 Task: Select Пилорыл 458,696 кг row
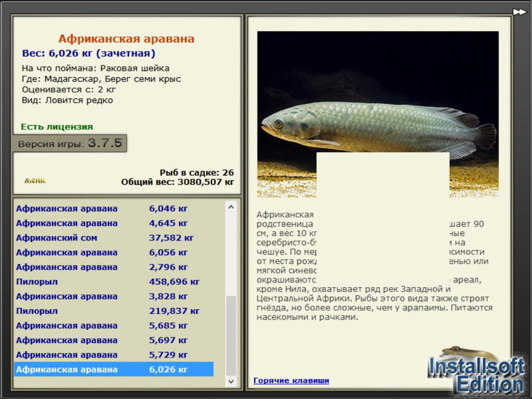click(x=114, y=281)
